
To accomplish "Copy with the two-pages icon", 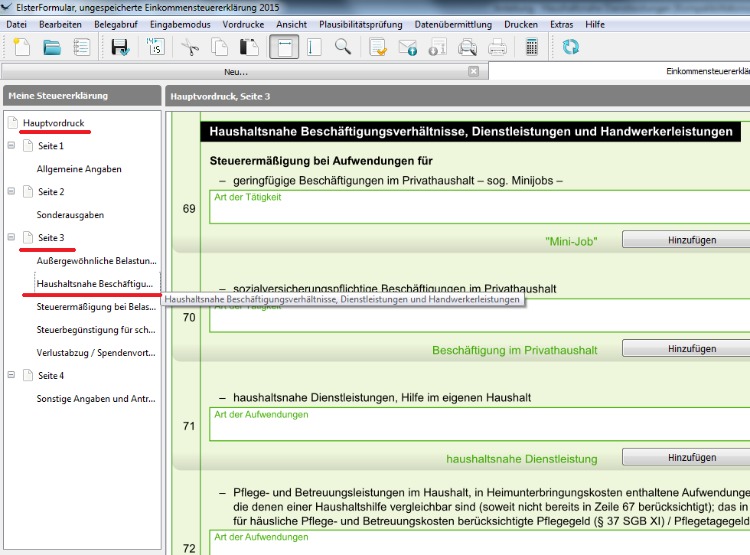I will click(220, 47).
